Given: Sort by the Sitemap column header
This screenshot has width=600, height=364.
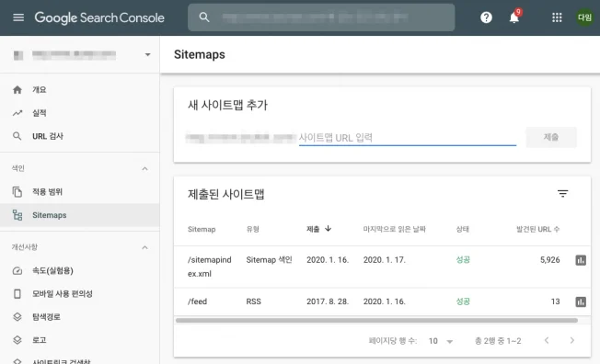Looking at the screenshot, I should 202,229.
